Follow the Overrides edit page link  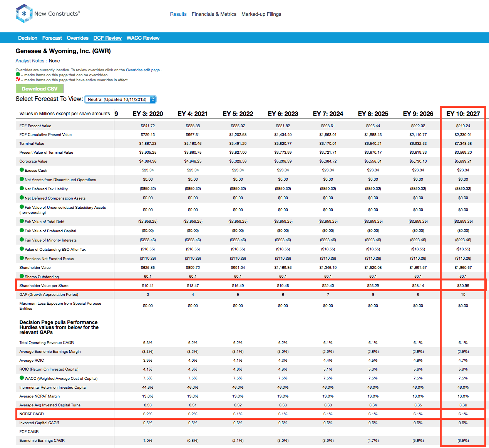click(x=143, y=70)
